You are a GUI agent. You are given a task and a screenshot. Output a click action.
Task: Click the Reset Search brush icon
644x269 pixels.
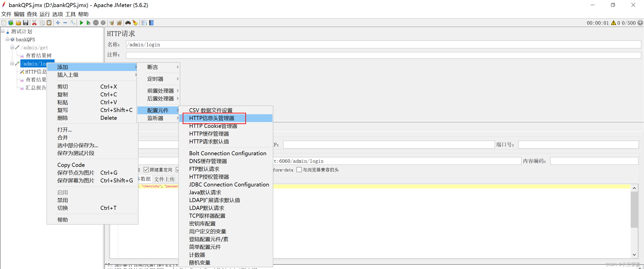coord(135,23)
